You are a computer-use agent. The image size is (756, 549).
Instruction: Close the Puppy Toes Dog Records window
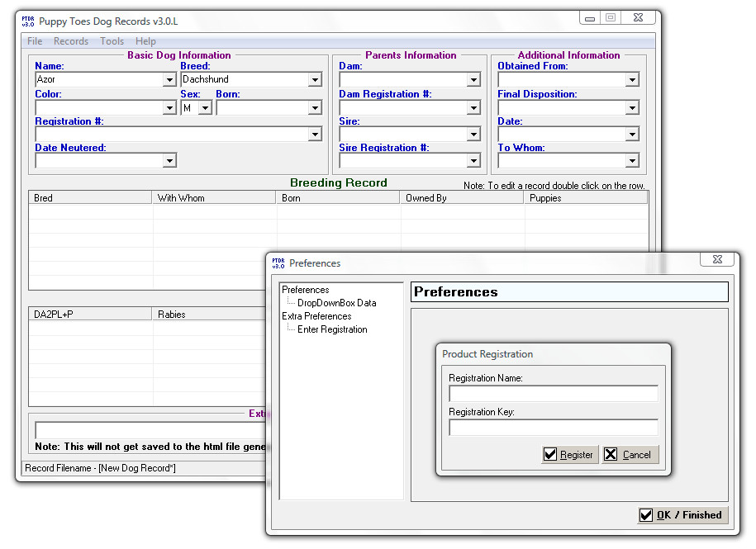tap(638, 18)
